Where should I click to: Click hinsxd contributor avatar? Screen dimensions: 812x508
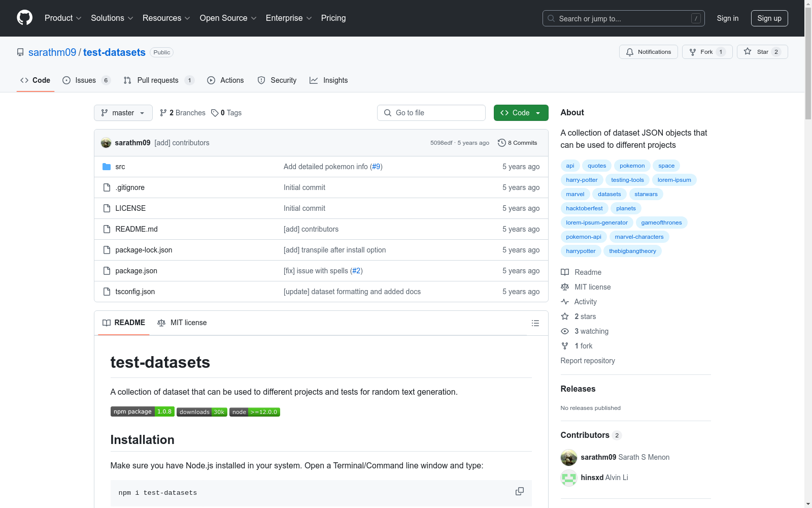(x=569, y=478)
